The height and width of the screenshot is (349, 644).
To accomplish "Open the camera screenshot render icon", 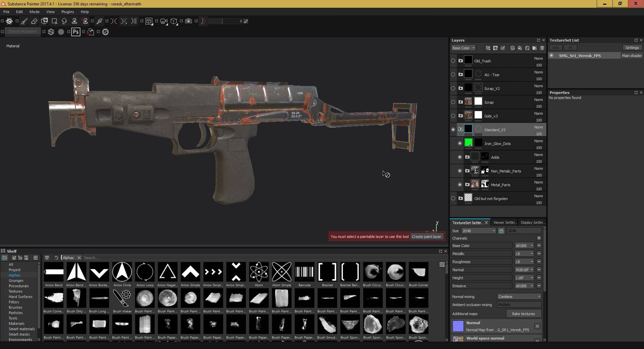I will point(189,21).
